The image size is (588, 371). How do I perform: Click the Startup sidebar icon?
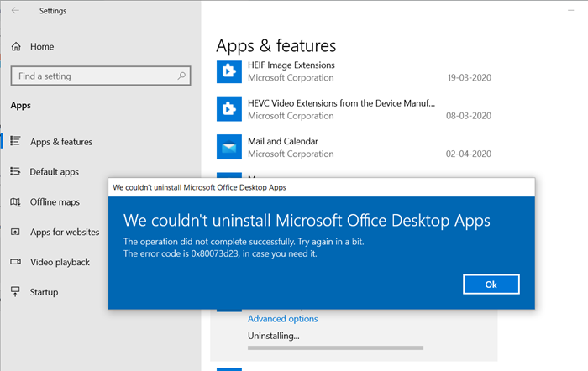tap(15, 292)
